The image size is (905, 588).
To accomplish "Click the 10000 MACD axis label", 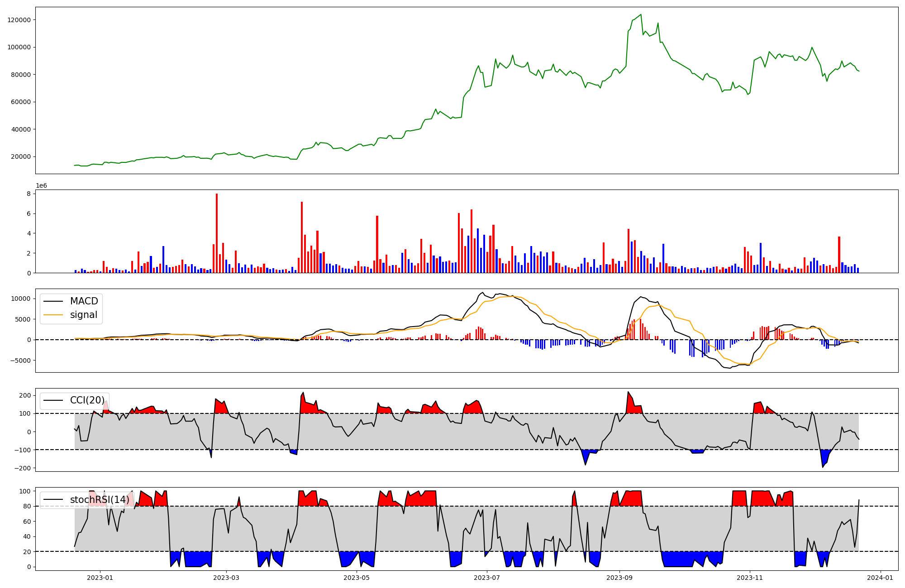I will pos(21,299).
